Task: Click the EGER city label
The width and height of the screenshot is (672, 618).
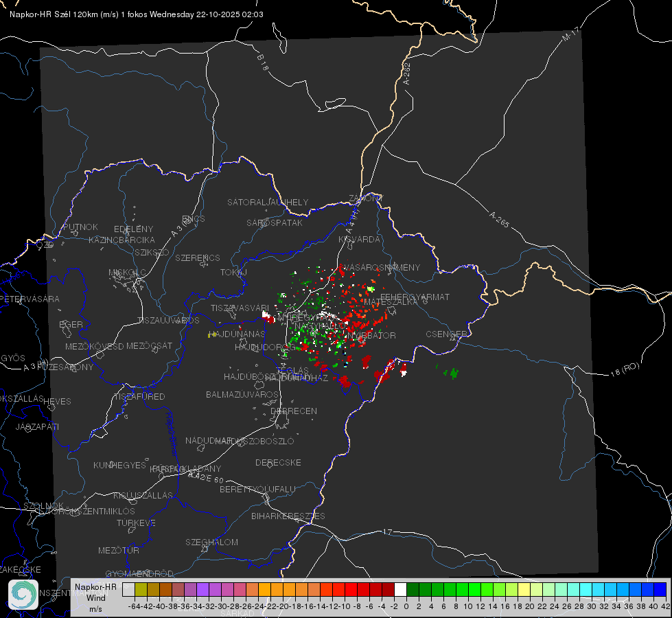Action: (x=71, y=325)
